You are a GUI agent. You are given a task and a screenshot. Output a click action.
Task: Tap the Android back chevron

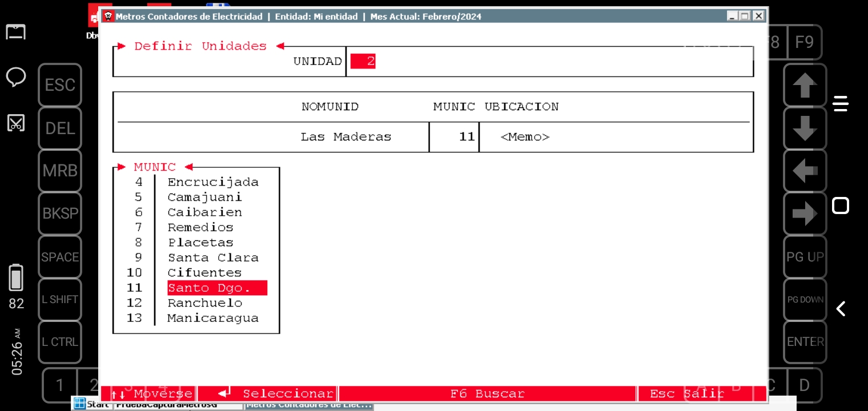coord(841,309)
